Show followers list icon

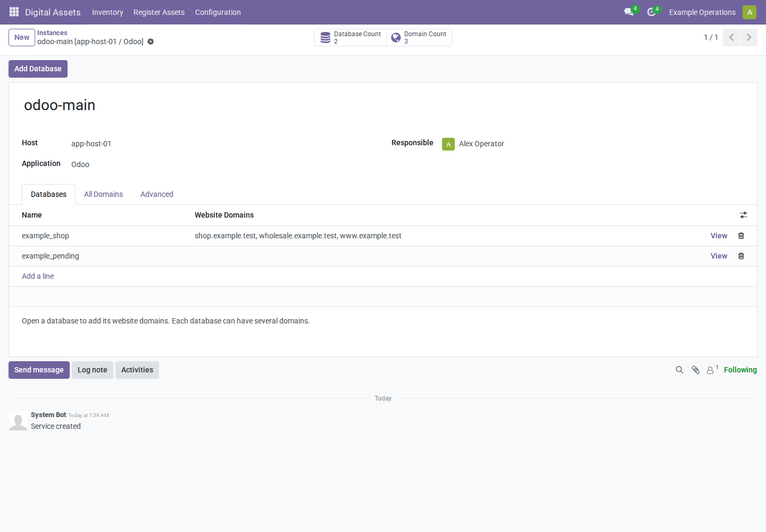[x=712, y=370]
